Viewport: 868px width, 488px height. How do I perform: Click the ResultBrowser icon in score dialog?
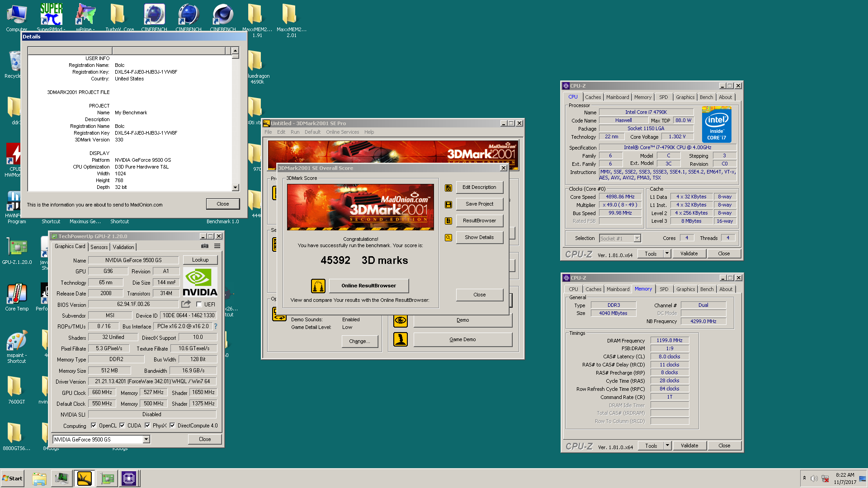click(448, 221)
